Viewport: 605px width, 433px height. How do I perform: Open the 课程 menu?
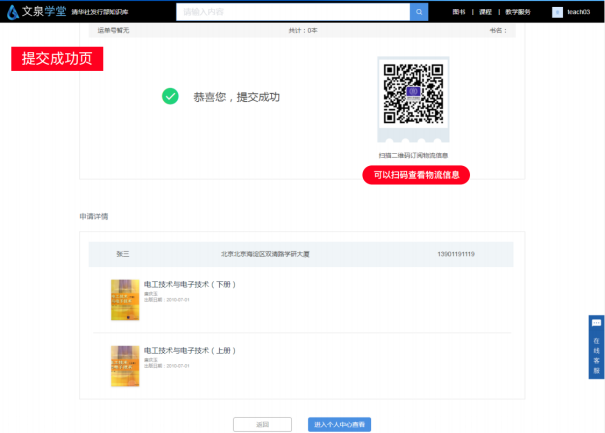click(x=486, y=12)
